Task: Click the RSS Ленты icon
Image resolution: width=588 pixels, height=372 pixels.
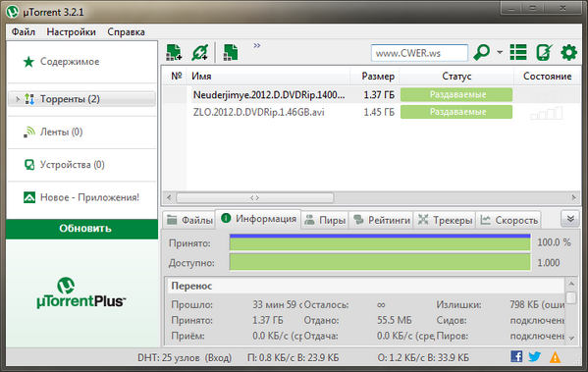Action: pos(28,132)
